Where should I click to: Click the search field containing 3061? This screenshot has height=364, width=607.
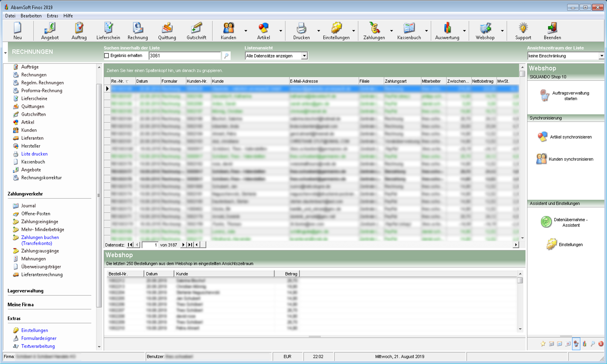tap(185, 56)
